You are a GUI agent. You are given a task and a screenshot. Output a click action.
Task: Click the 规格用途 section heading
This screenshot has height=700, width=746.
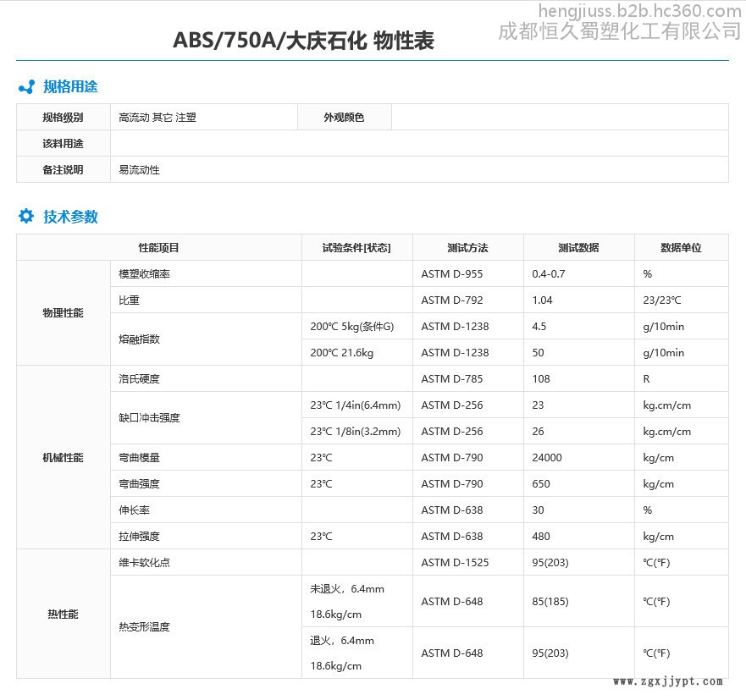click(70, 86)
